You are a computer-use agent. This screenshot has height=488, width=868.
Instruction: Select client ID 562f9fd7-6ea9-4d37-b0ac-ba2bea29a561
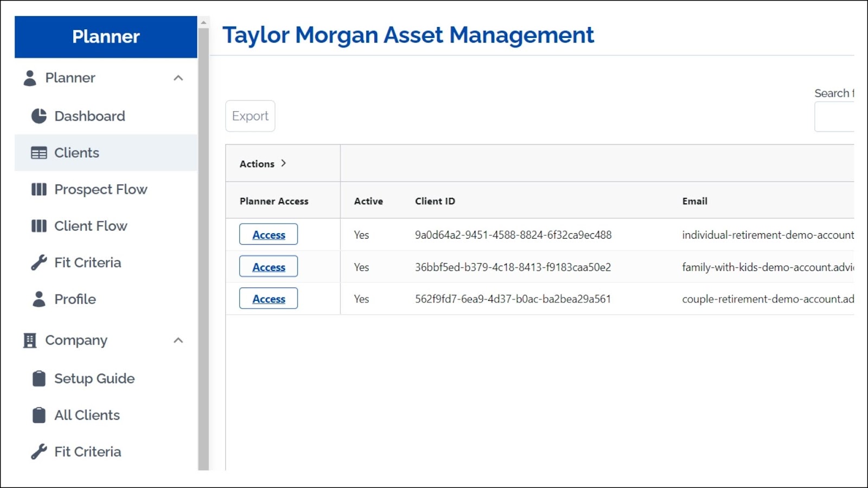click(513, 299)
